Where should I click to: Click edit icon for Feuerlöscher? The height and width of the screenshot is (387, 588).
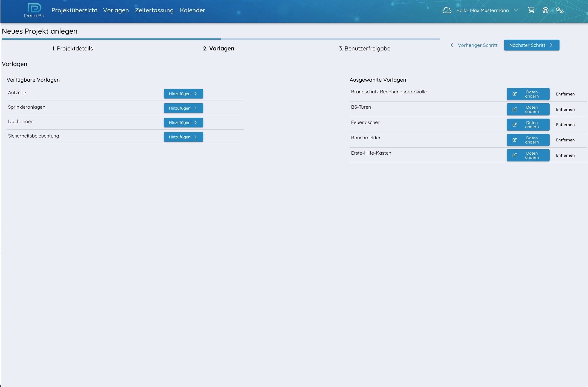515,125
